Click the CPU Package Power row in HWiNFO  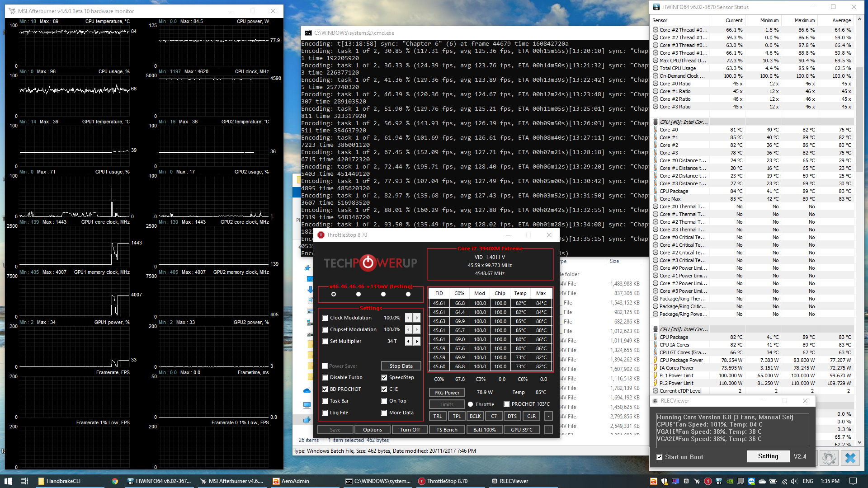(x=753, y=361)
